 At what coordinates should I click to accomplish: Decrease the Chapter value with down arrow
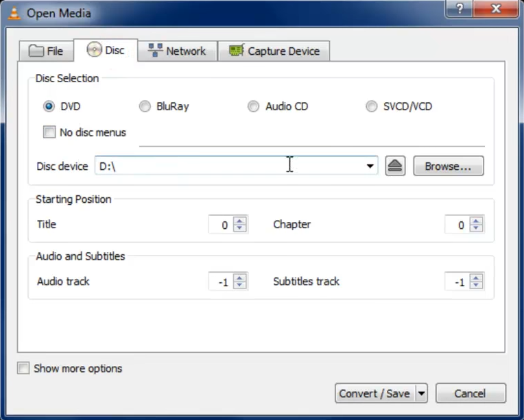(476, 227)
